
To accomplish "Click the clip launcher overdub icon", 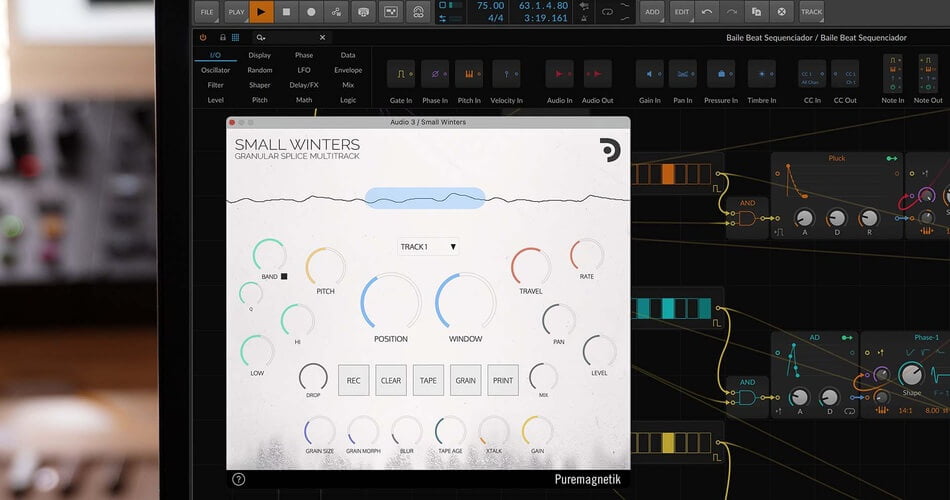I will click(391, 12).
